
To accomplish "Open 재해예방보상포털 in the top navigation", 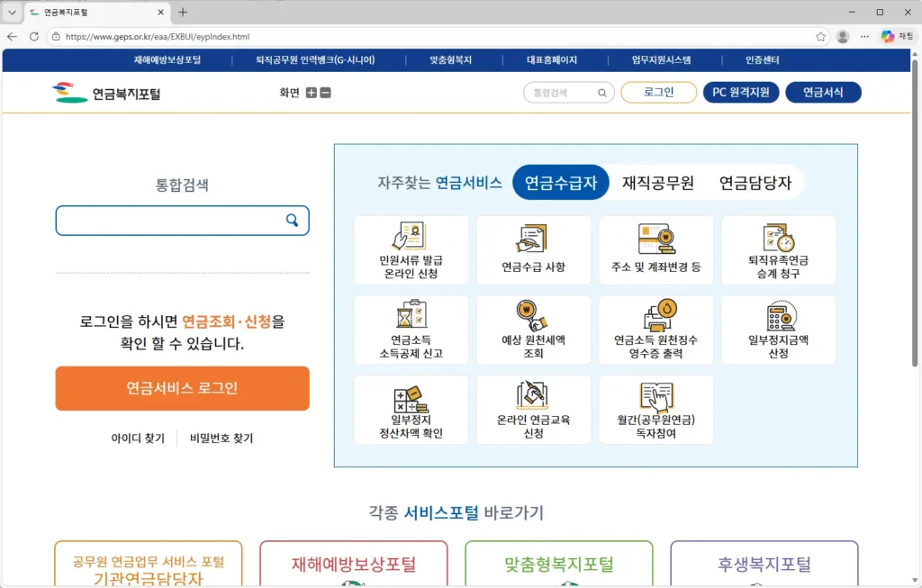I will 167,60.
